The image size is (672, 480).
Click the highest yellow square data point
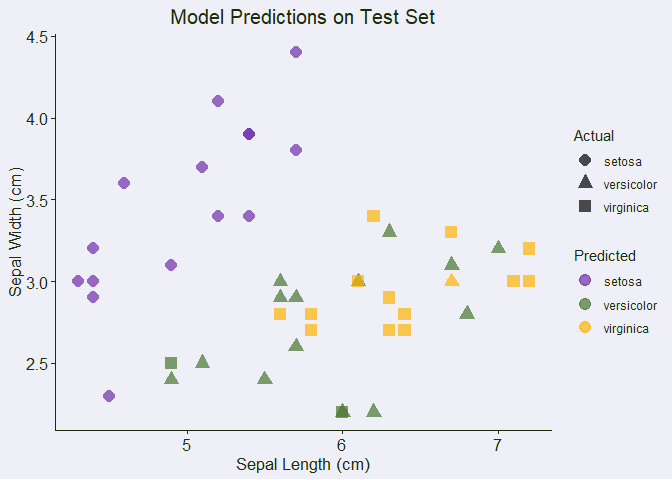pyautogui.click(x=373, y=216)
